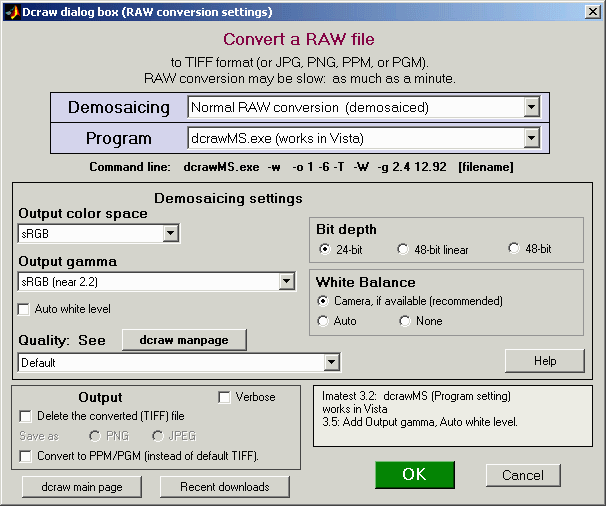Click the Command line text
The height and width of the screenshot is (506, 606).
click(x=301, y=167)
